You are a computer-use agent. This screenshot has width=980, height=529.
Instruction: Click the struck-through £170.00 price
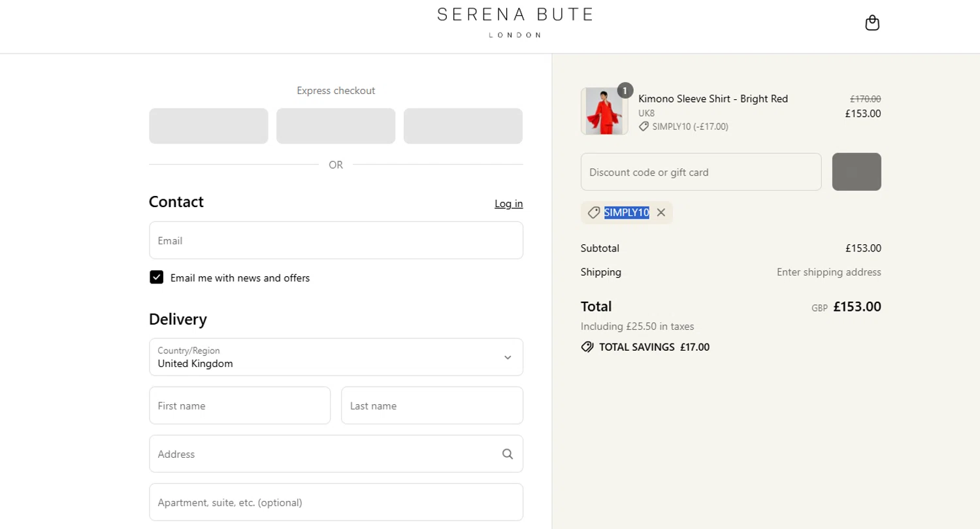click(865, 99)
